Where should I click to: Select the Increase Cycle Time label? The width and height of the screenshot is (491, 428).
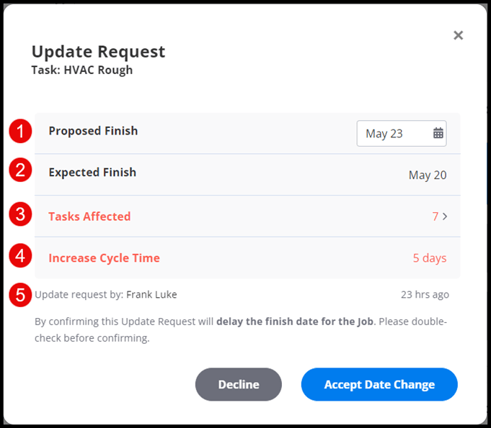104,258
